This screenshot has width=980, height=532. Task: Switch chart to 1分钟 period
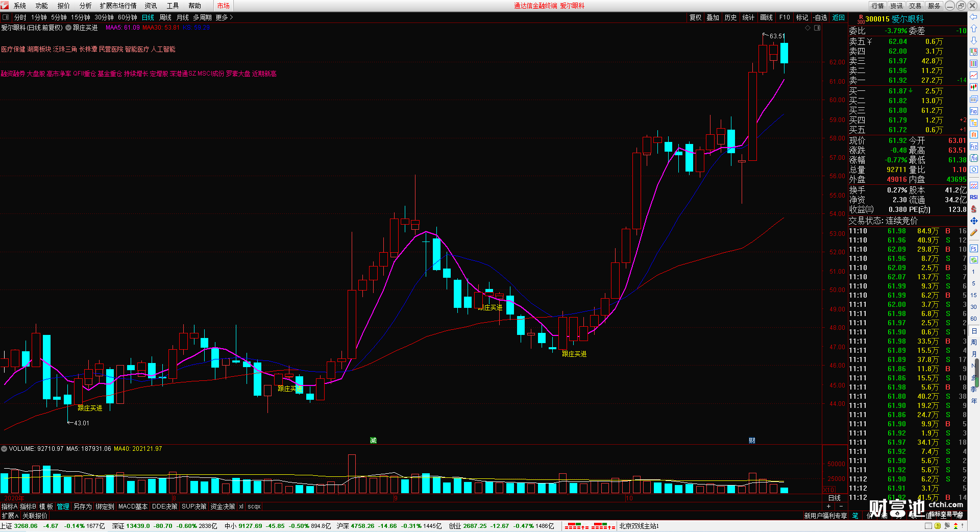(39, 17)
